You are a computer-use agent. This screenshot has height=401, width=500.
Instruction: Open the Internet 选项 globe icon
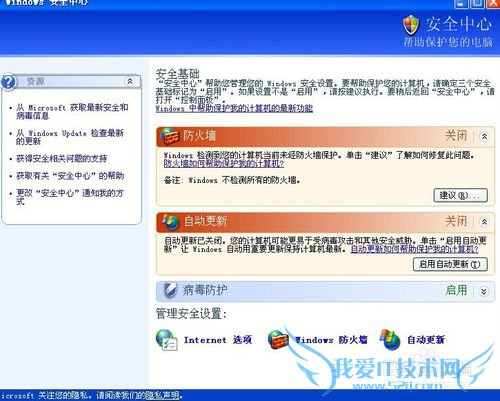pyautogui.click(x=167, y=340)
